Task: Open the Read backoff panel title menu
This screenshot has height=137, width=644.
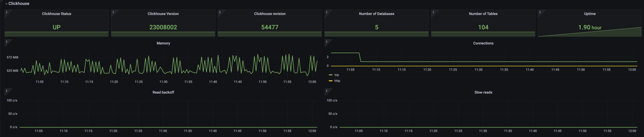Action: [x=163, y=92]
